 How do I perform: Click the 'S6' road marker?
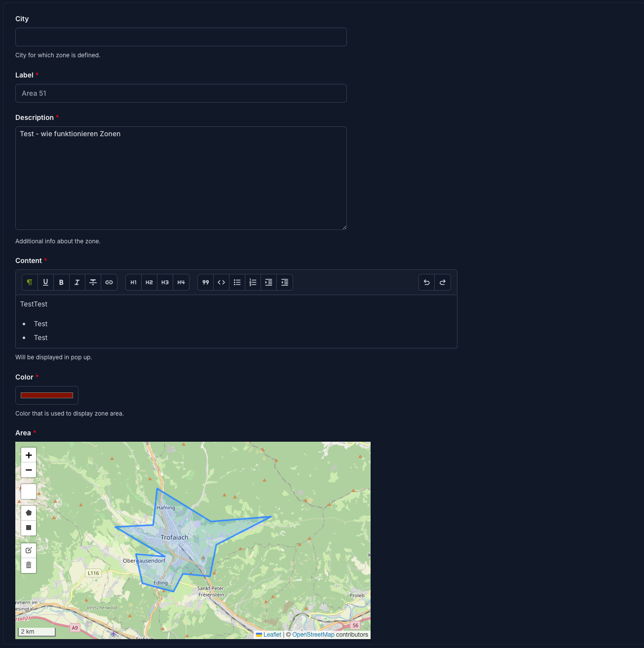[355, 625]
